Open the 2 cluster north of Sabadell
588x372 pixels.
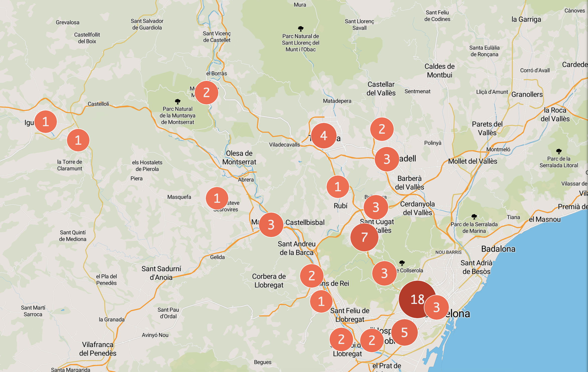click(382, 129)
